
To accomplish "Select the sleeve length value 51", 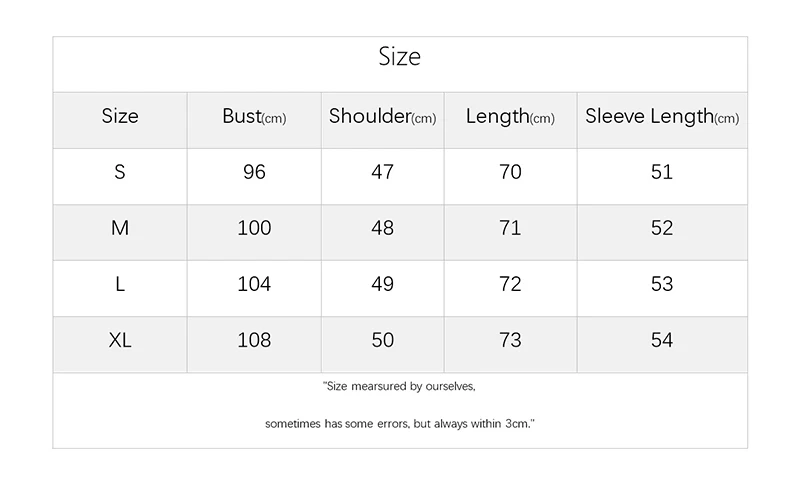I will coord(662,172).
